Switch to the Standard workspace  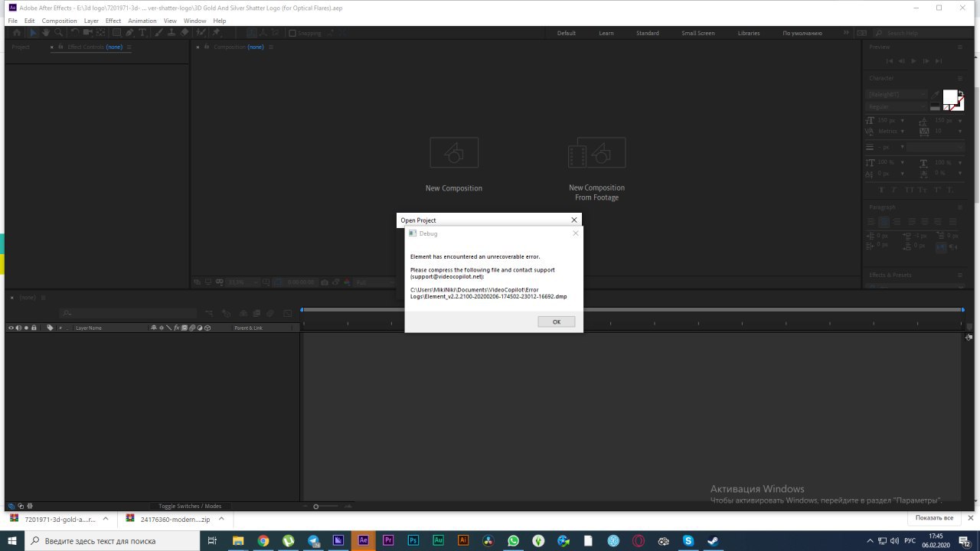647,33
